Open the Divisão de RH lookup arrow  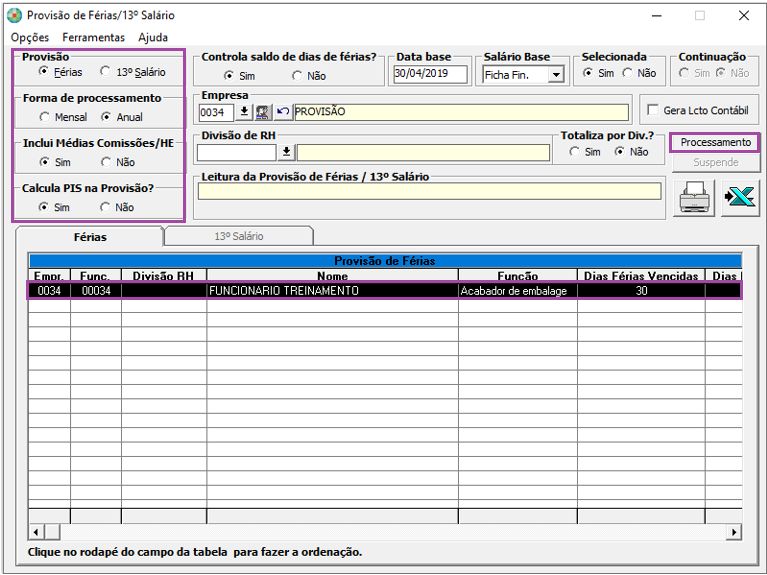tap(287, 152)
